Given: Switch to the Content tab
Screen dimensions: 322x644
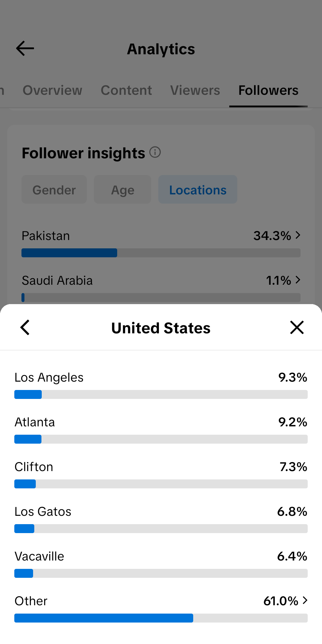Looking at the screenshot, I should (126, 90).
